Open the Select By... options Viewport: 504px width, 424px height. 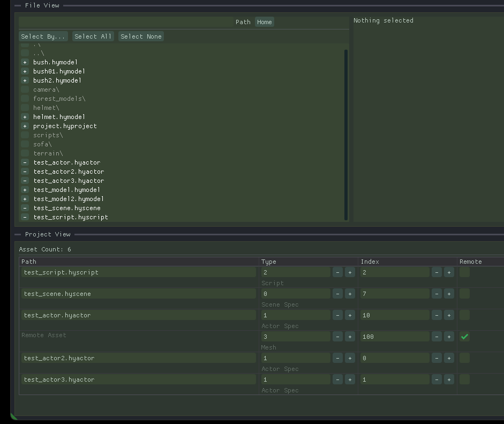point(43,36)
